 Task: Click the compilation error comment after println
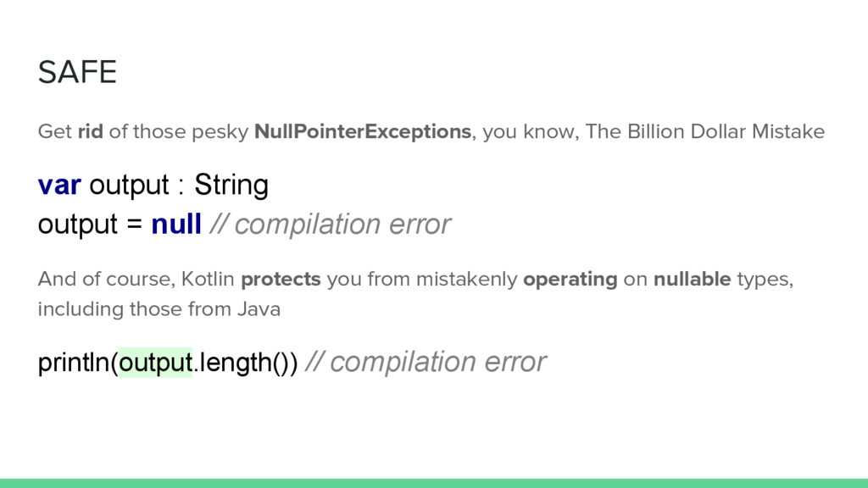coord(426,363)
